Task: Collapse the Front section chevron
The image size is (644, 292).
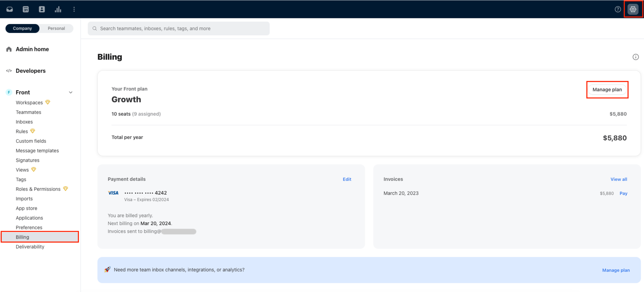Action: point(71,92)
